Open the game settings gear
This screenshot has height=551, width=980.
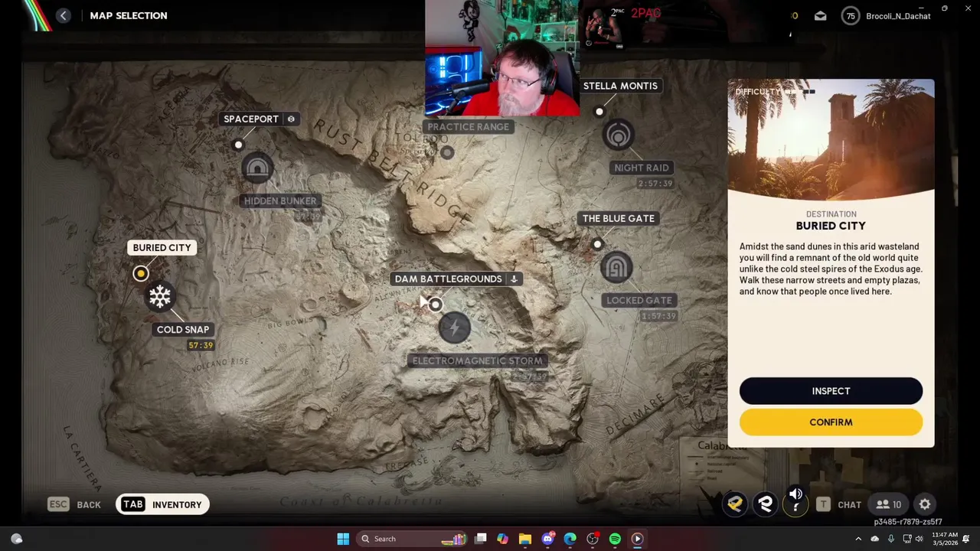tap(925, 504)
